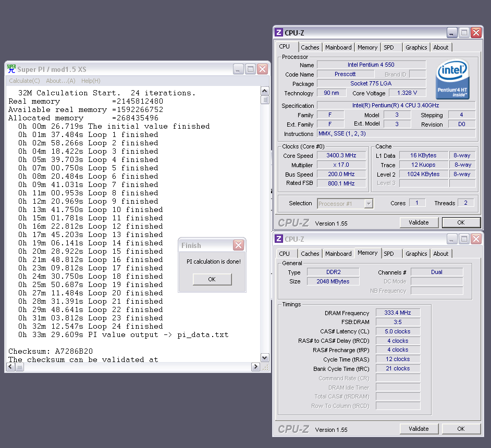Click the Core Speed 3400.3 MHz field
491x448 pixels.
341,155
